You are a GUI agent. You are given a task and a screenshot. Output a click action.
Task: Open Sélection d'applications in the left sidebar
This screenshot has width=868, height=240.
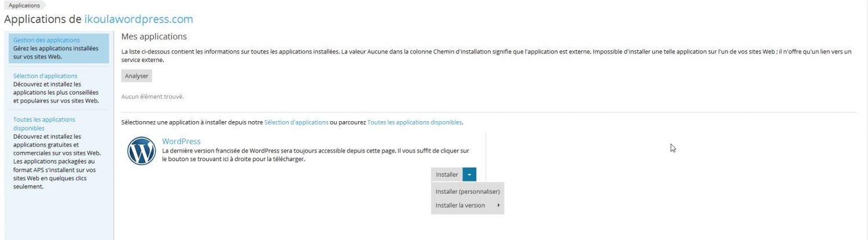[x=45, y=76]
